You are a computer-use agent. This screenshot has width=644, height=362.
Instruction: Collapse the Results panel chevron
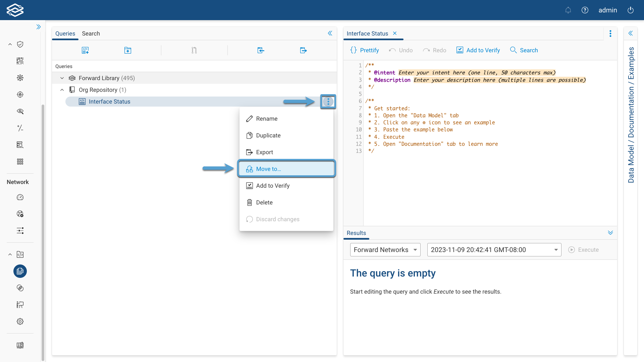(x=610, y=233)
